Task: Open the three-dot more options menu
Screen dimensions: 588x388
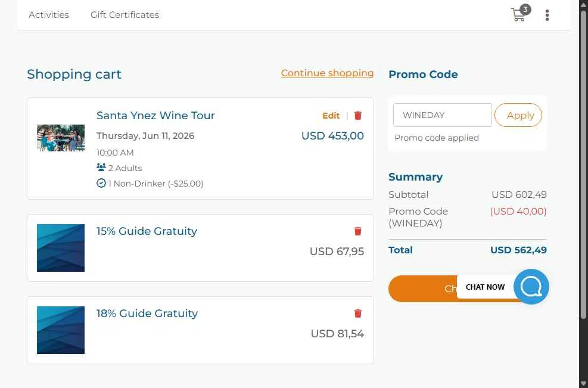Action: pyautogui.click(x=547, y=15)
